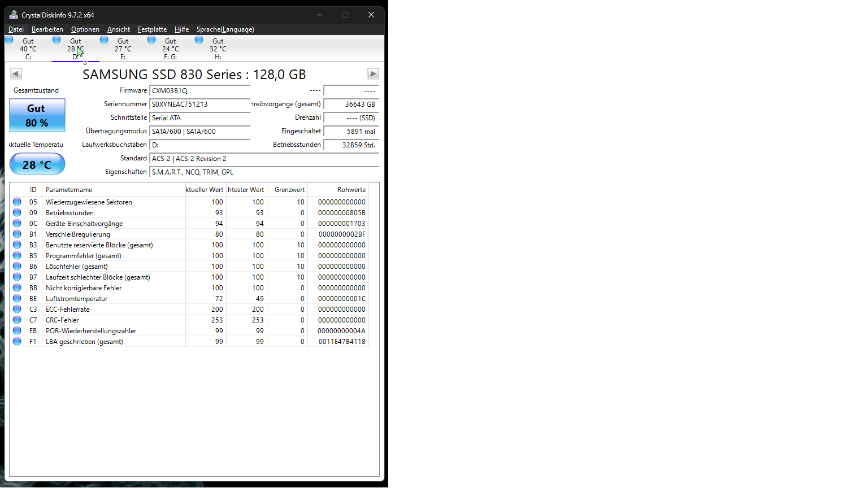Click the ID column header
Viewport: 868px width, 488px height.
33,190
